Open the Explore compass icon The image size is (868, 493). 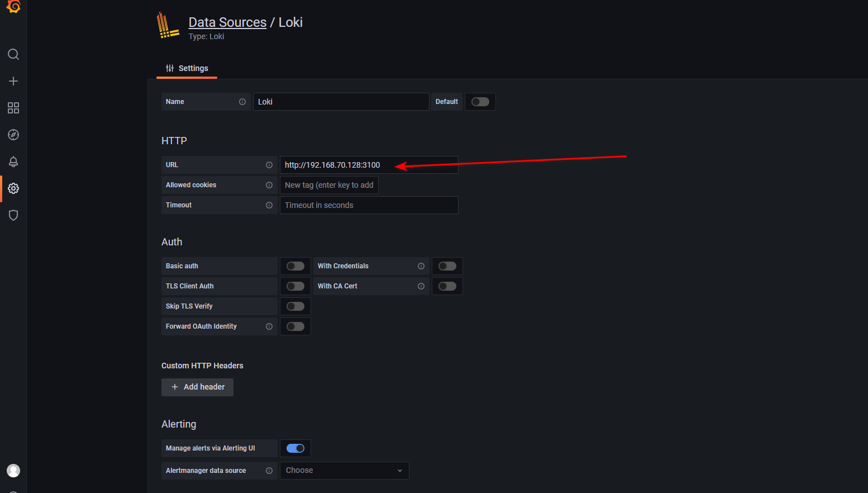[x=13, y=135]
